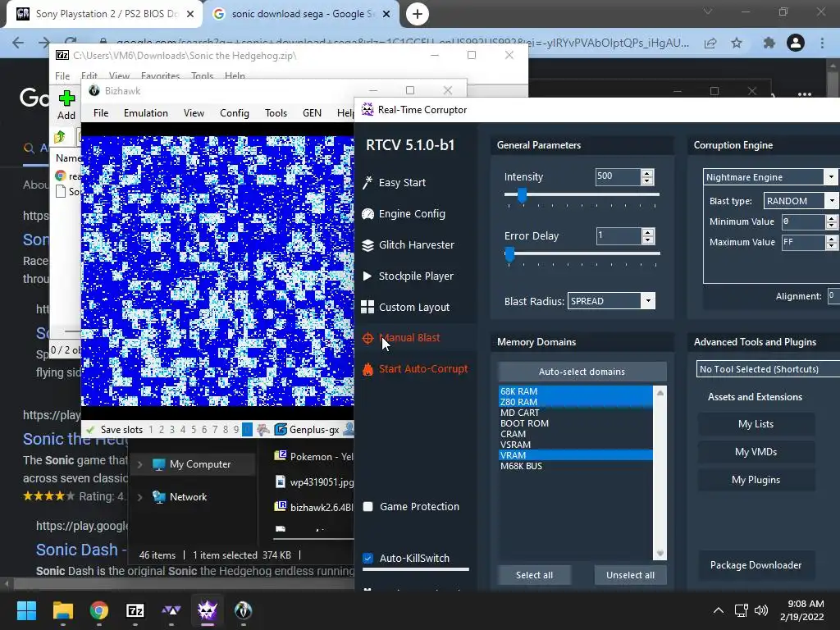Open Bizhawk Config menu
This screenshot has height=630, width=840.
[x=234, y=113]
